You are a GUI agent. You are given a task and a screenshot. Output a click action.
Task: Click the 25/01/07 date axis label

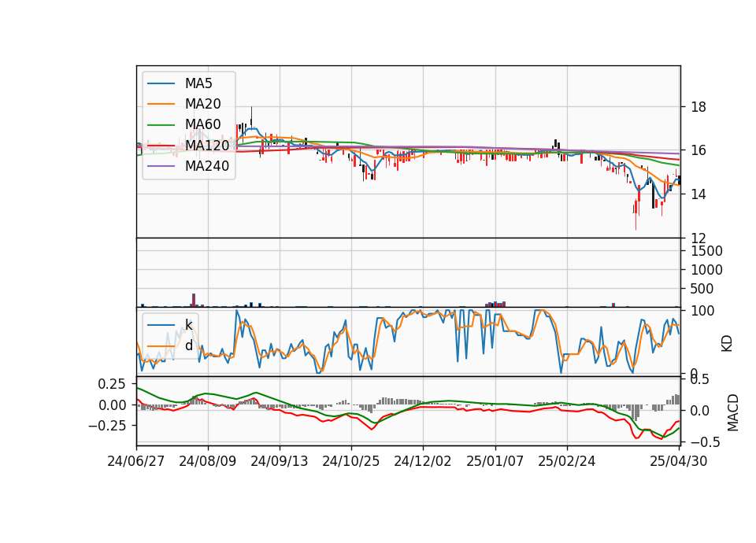495,461
